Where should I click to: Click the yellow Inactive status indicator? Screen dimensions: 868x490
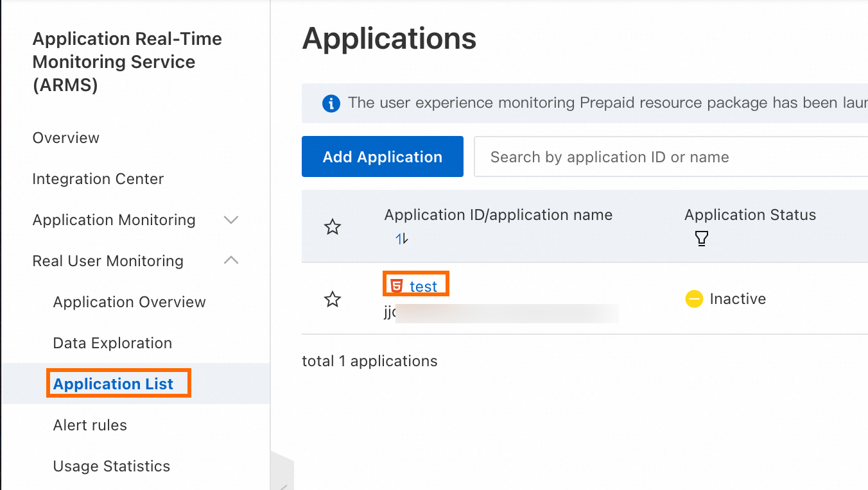tap(694, 298)
